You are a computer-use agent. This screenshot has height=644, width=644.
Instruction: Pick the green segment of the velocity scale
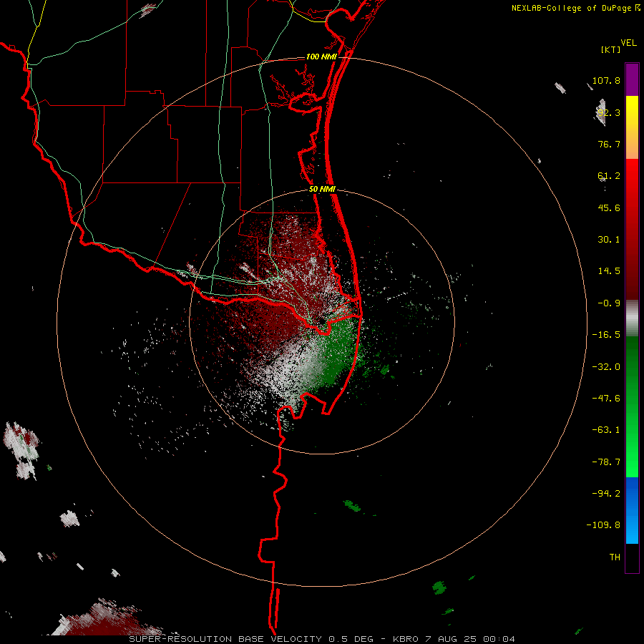pyautogui.click(x=632, y=406)
